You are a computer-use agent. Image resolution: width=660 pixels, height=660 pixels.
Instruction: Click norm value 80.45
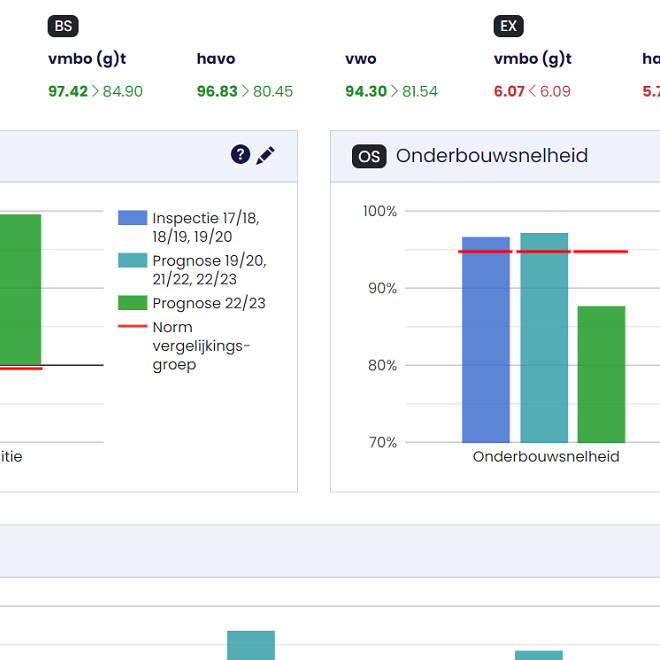tap(273, 91)
